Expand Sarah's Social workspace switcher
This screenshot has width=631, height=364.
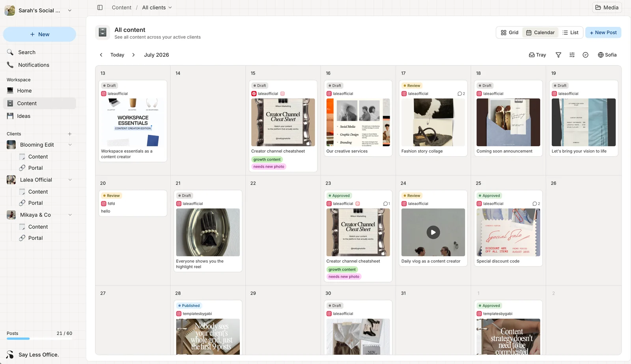[70, 10]
